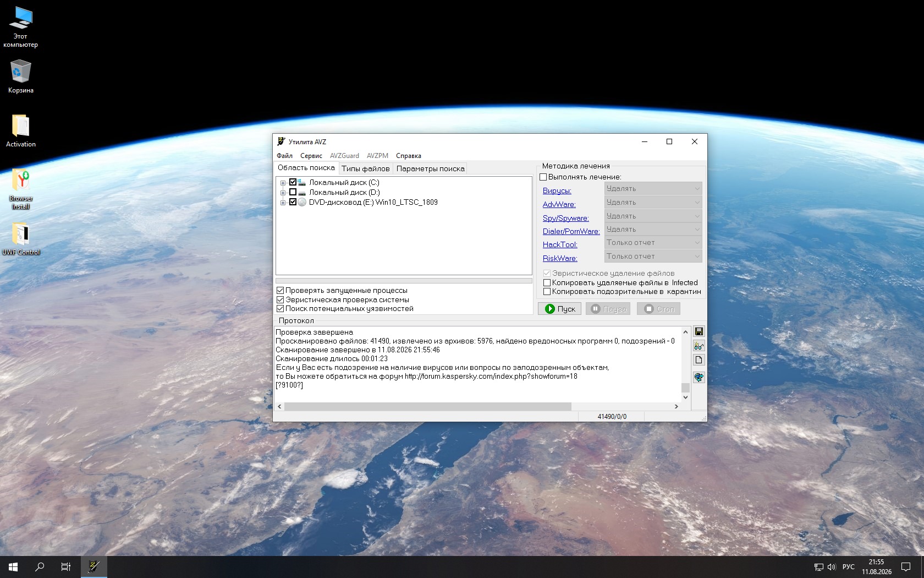Click the Spy/Spyware link
924x578 pixels.
[565, 218]
